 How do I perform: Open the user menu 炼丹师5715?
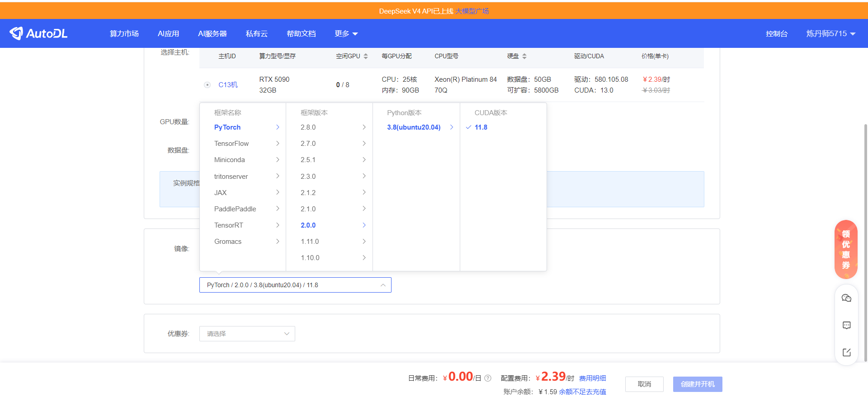[831, 33]
